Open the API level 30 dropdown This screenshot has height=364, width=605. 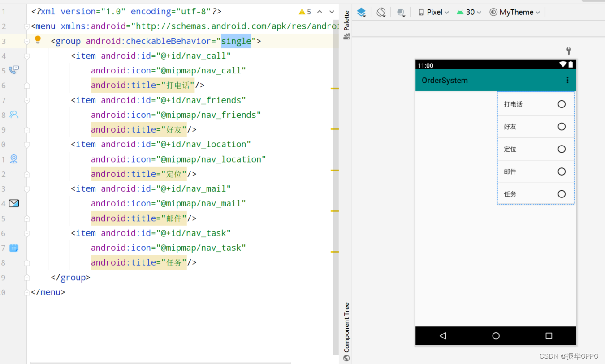tap(469, 12)
